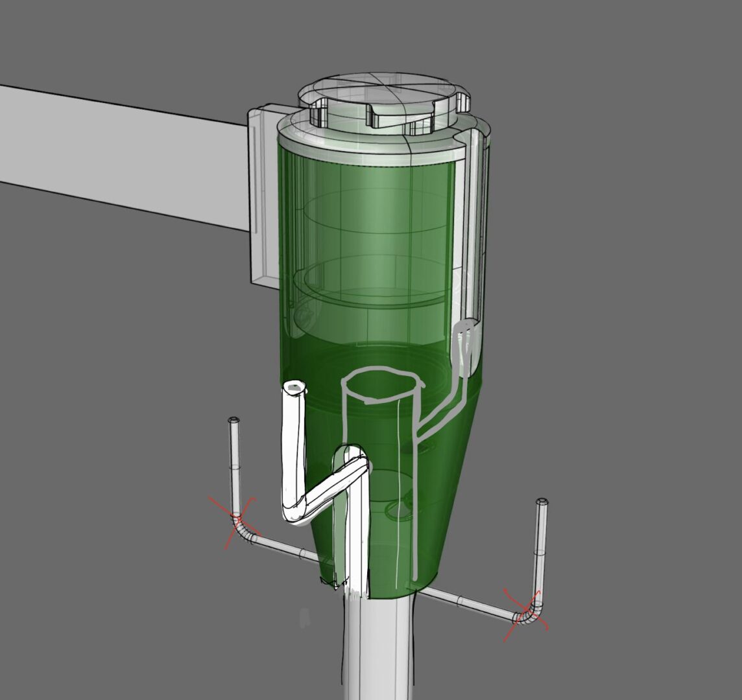Click the top tip of the right thin vertical tube
The image size is (742, 700).
pyautogui.click(x=542, y=502)
